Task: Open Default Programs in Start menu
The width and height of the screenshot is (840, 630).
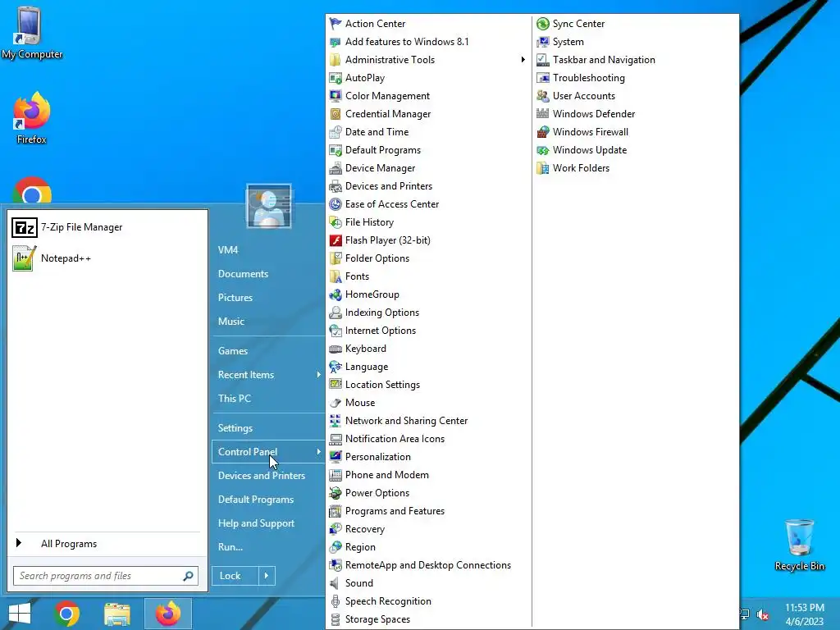Action: pyautogui.click(x=256, y=500)
